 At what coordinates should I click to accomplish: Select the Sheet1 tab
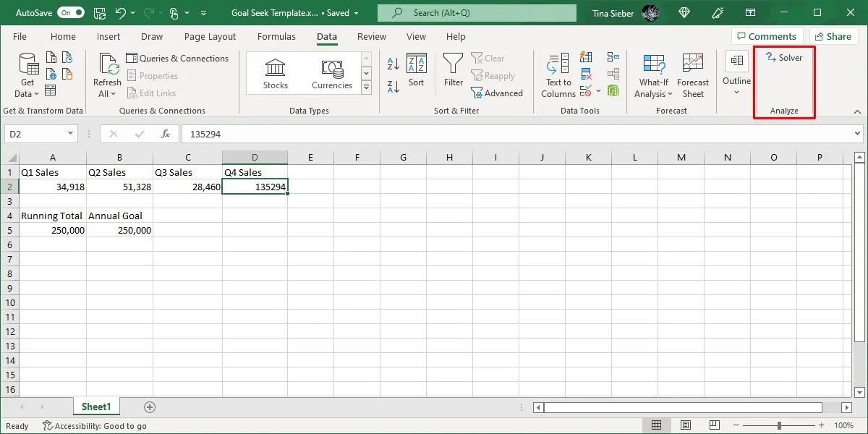pyautogui.click(x=96, y=406)
